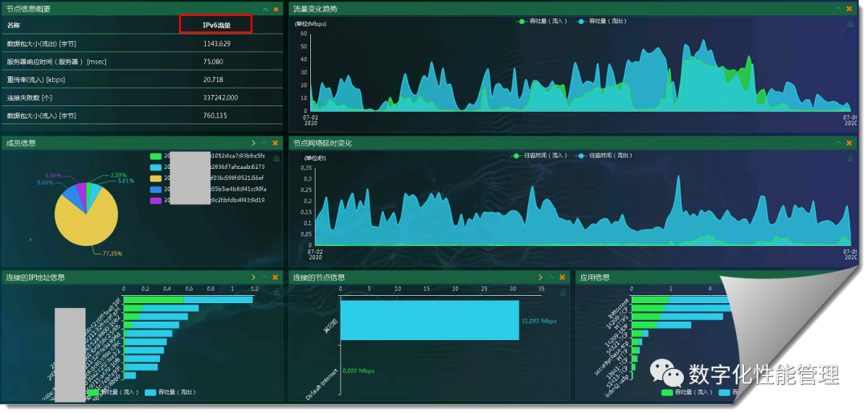Open details arrow of 连接的IP地址信息 panel
The image size is (868, 414).
253,277
